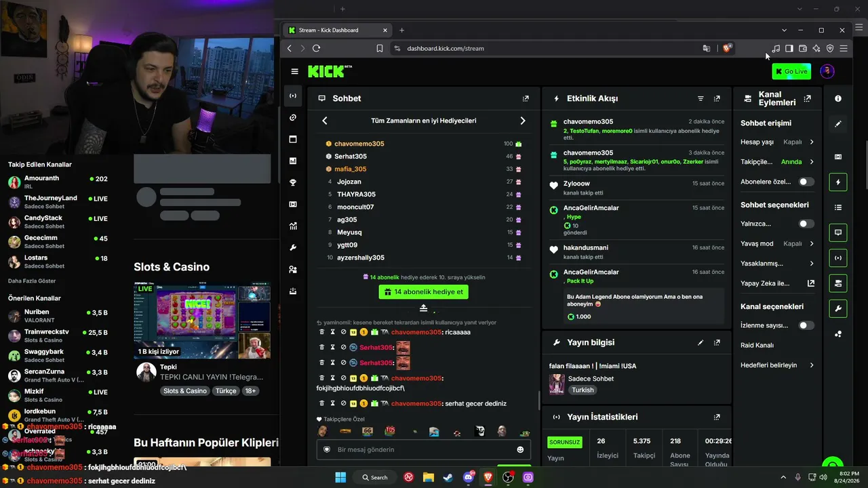This screenshot has width=868, height=488.
Task: Open the Etkinlik Akışı filter icon
Action: 701,98
